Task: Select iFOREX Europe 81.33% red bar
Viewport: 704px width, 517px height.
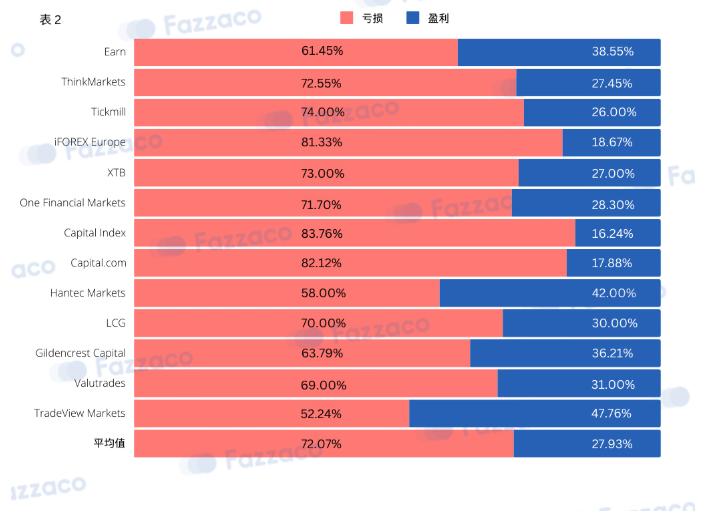Action: pos(348,143)
